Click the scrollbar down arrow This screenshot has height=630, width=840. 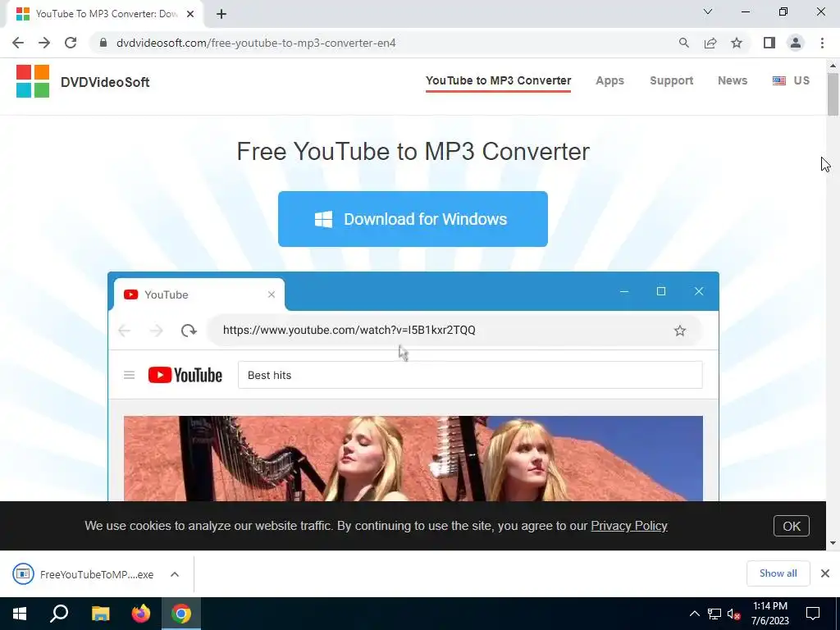(833, 543)
